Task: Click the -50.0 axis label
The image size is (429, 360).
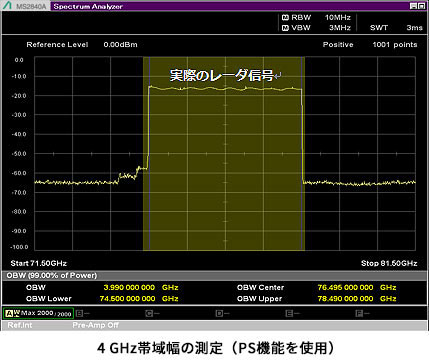Action: (x=19, y=154)
